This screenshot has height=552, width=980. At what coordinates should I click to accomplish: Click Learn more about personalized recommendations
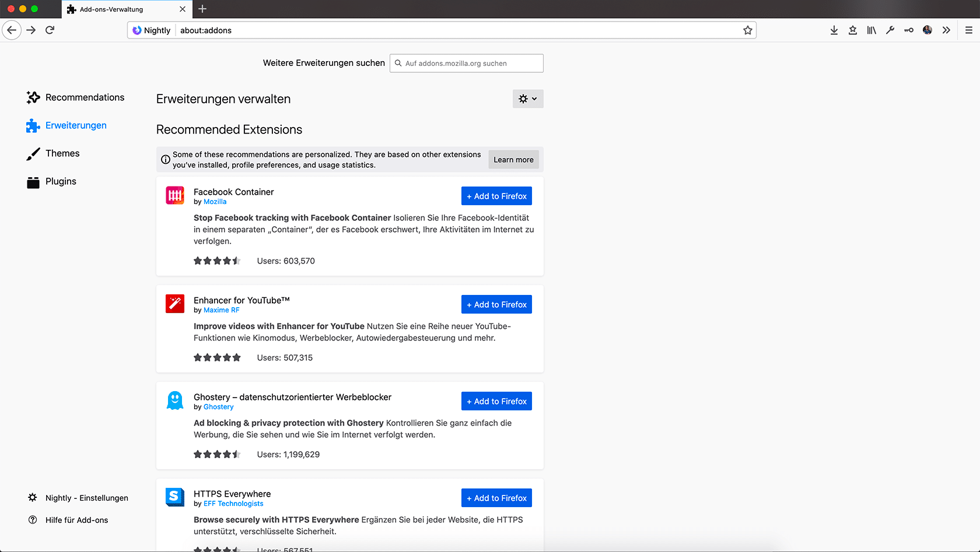(x=513, y=160)
